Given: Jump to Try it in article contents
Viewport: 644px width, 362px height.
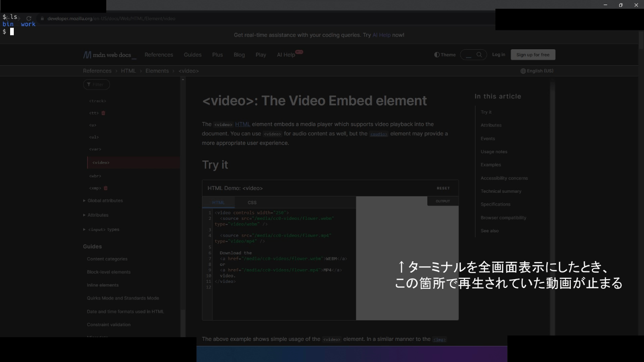Looking at the screenshot, I should [486, 112].
